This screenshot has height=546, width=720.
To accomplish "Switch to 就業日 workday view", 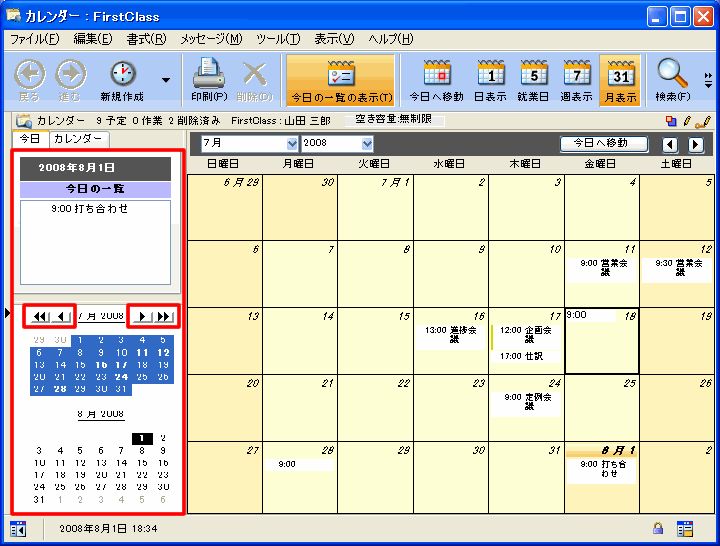I will coord(534,74).
